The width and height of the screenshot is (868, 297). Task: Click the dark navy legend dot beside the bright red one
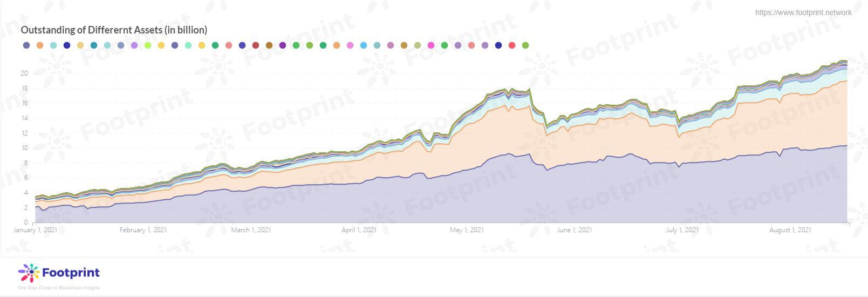tap(498, 45)
